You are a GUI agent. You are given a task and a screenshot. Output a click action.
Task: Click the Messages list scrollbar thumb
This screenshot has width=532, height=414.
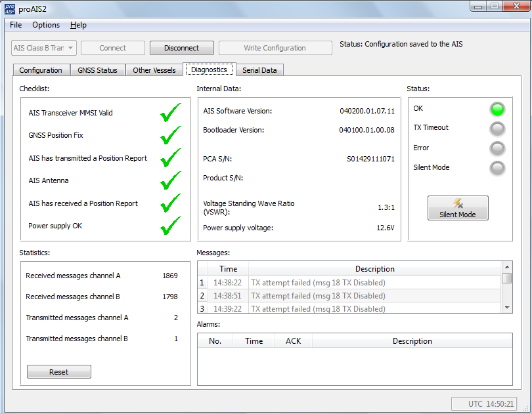[x=507, y=278]
